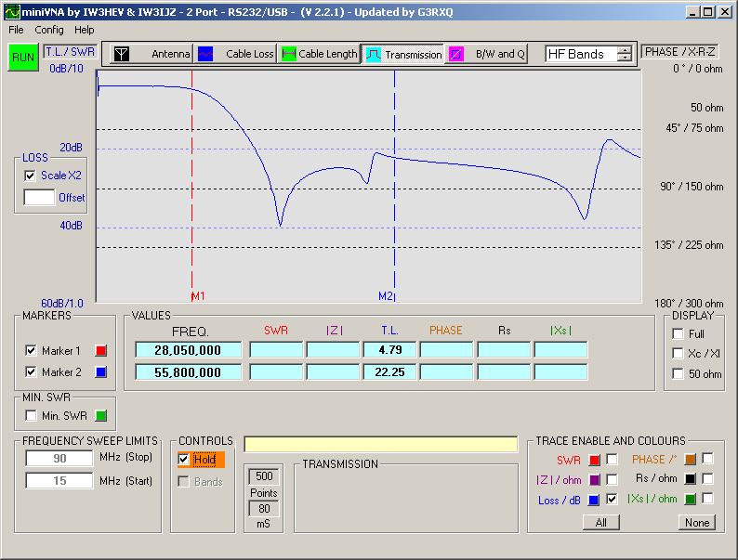Click the Loss Offset input field

(x=39, y=197)
